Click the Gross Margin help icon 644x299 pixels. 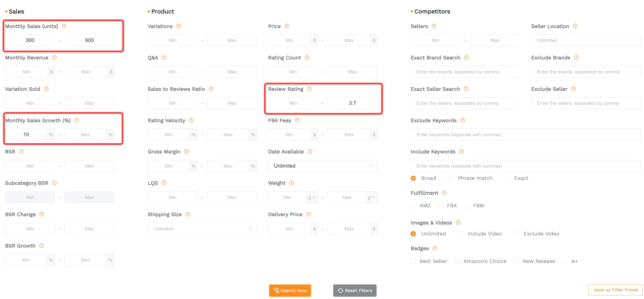186,151
